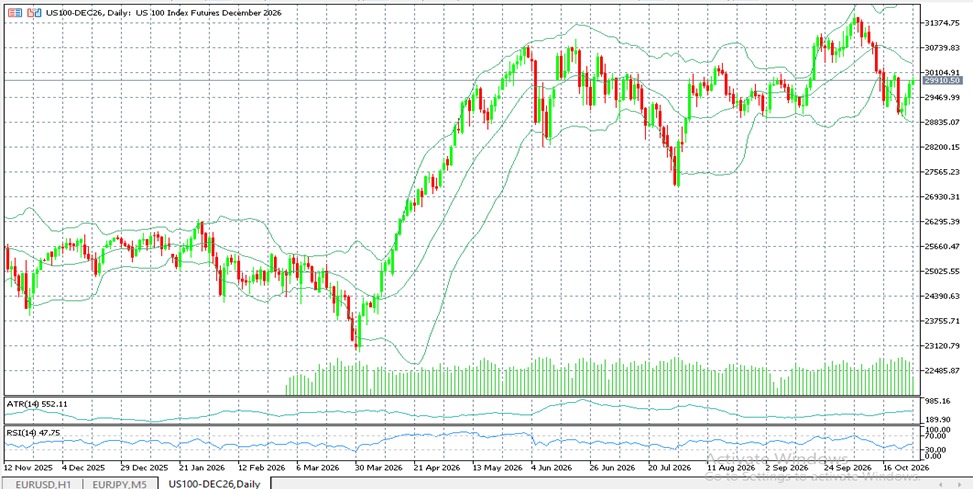Click the 21 Apr 2026 date label
The height and width of the screenshot is (489, 973).
(437, 467)
